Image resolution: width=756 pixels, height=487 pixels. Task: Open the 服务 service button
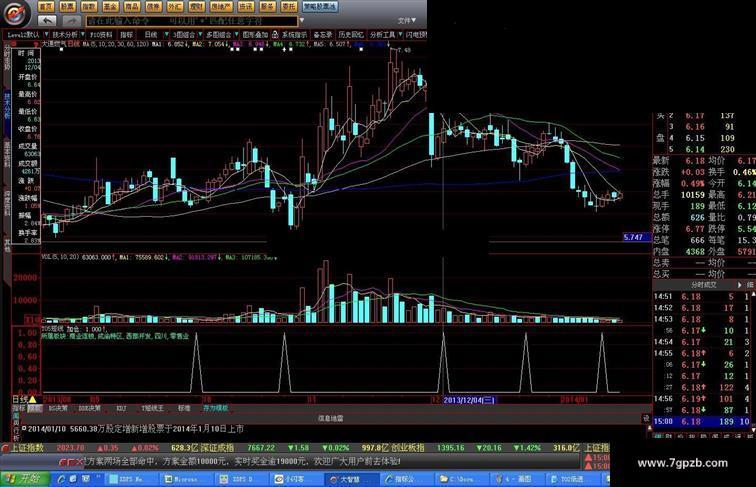click(267, 6)
